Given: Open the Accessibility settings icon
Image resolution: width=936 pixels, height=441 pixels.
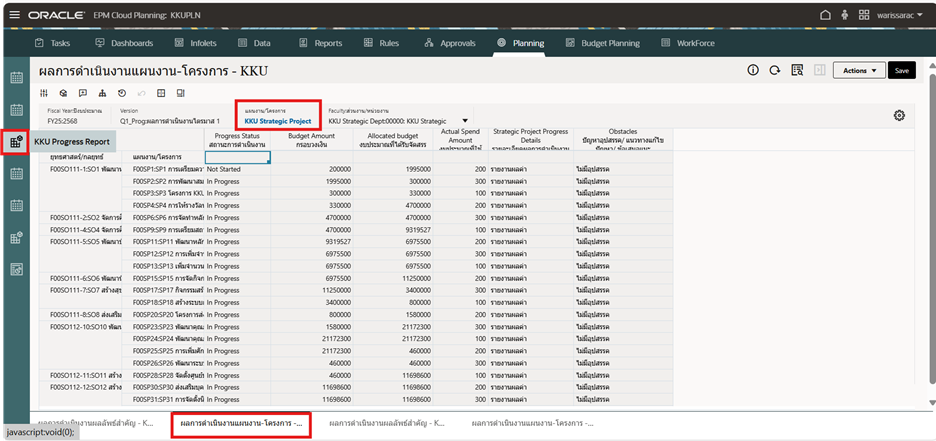Looking at the screenshot, I should tap(845, 16).
